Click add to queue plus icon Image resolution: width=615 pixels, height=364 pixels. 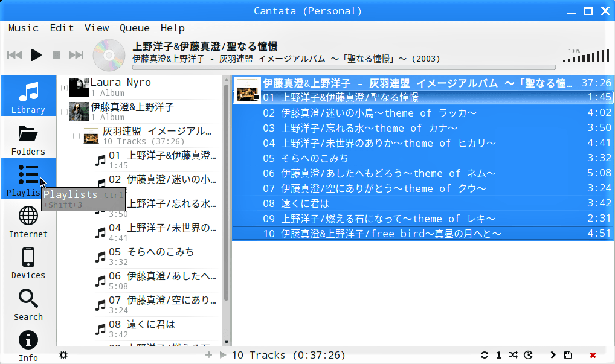[x=208, y=354]
